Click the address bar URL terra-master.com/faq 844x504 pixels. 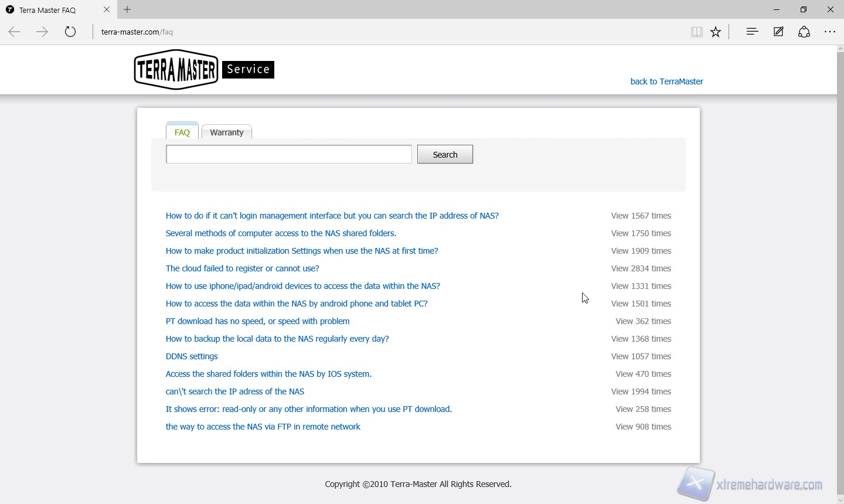coord(137,32)
